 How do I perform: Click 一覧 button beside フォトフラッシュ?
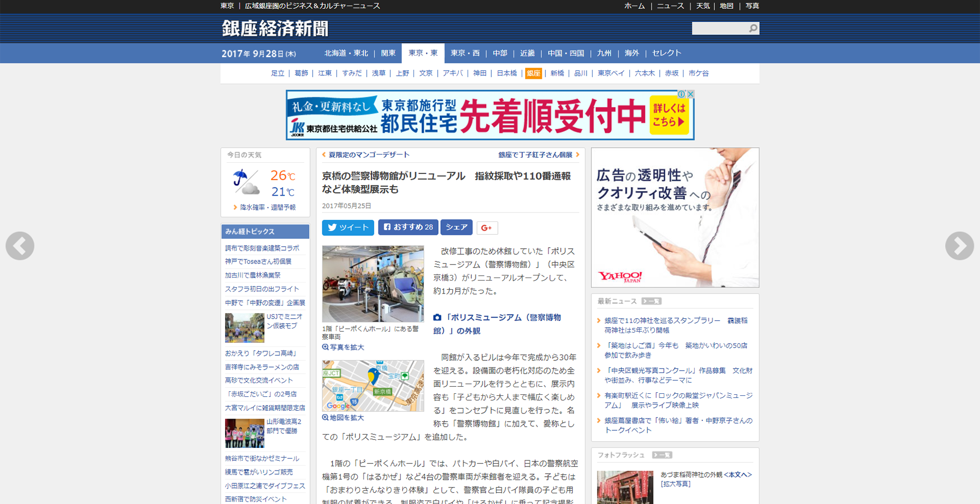(662, 455)
